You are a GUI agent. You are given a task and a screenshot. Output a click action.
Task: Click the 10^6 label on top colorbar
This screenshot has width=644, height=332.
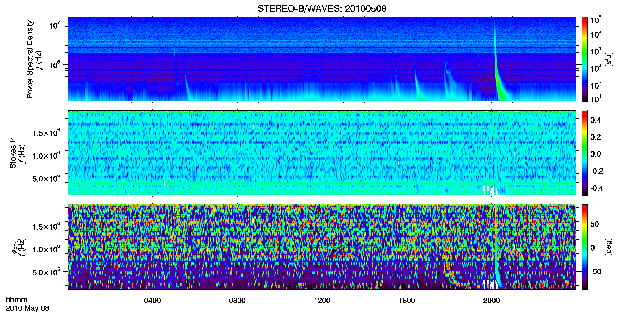point(596,20)
